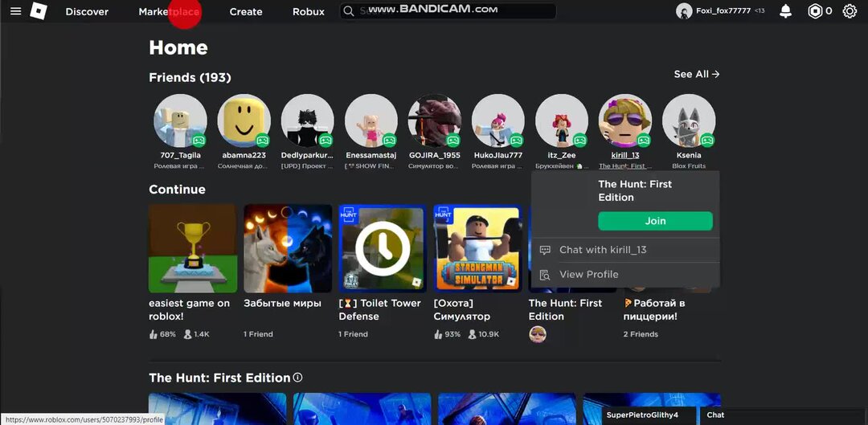The width and height of the screenshot is (868, 425).
Task: Open GOJIRA_1955 friend avatar
Action: pos(435,121)
